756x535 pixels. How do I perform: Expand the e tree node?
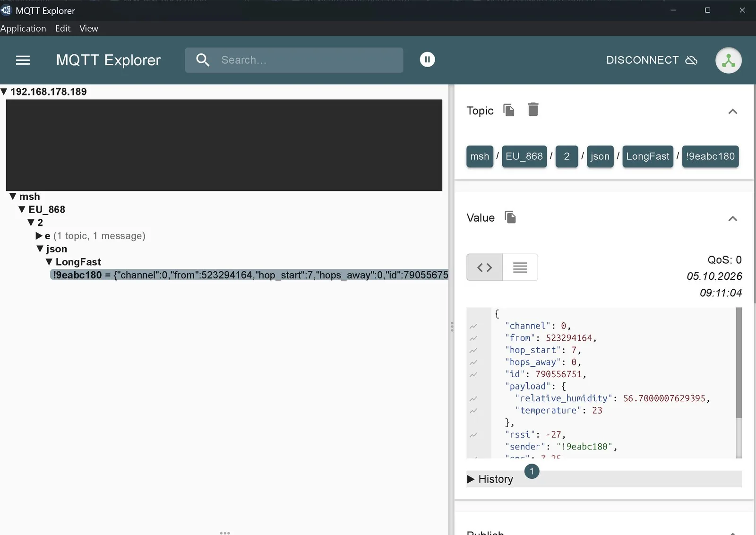[39, 235]
